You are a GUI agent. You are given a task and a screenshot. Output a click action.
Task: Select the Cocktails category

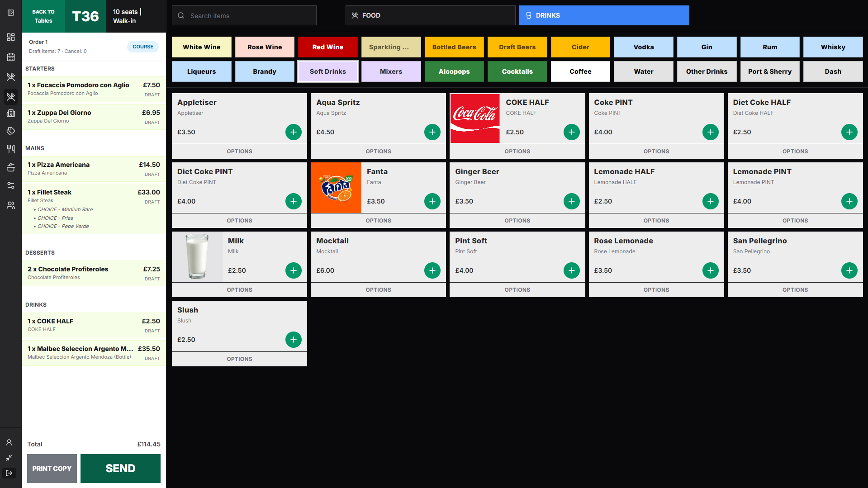click(x=517, y=71)
